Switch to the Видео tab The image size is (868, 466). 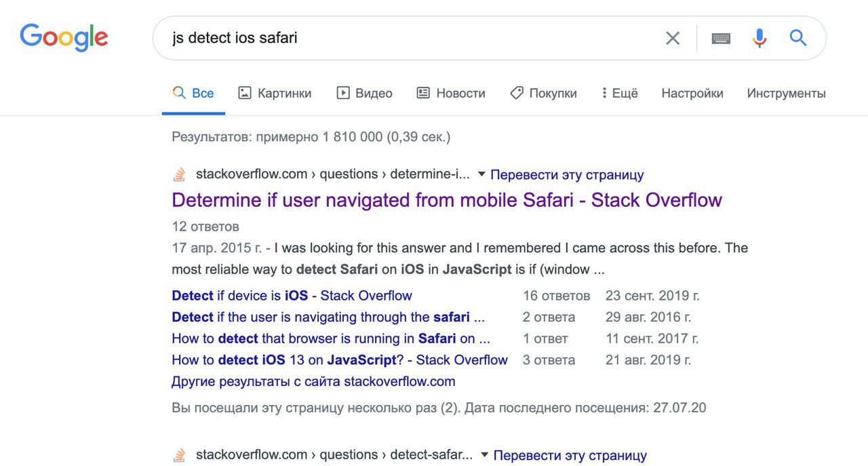click(x=365, y=94)
